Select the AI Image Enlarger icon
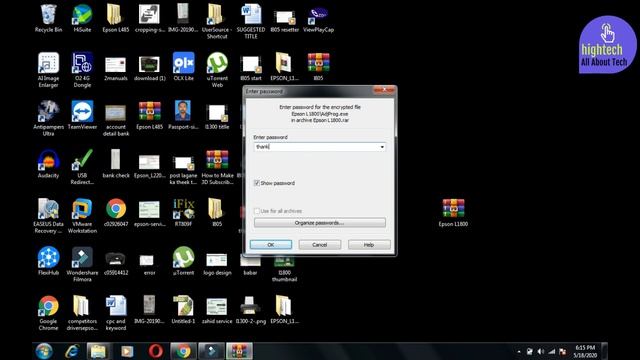The width and height of the screenshot is (640, 360). [48, 69]
